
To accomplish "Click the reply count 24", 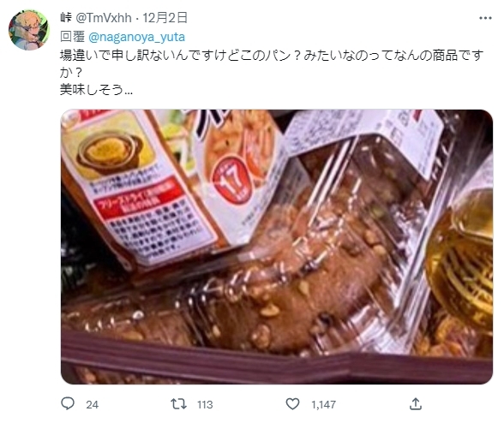I will [92, 404].
